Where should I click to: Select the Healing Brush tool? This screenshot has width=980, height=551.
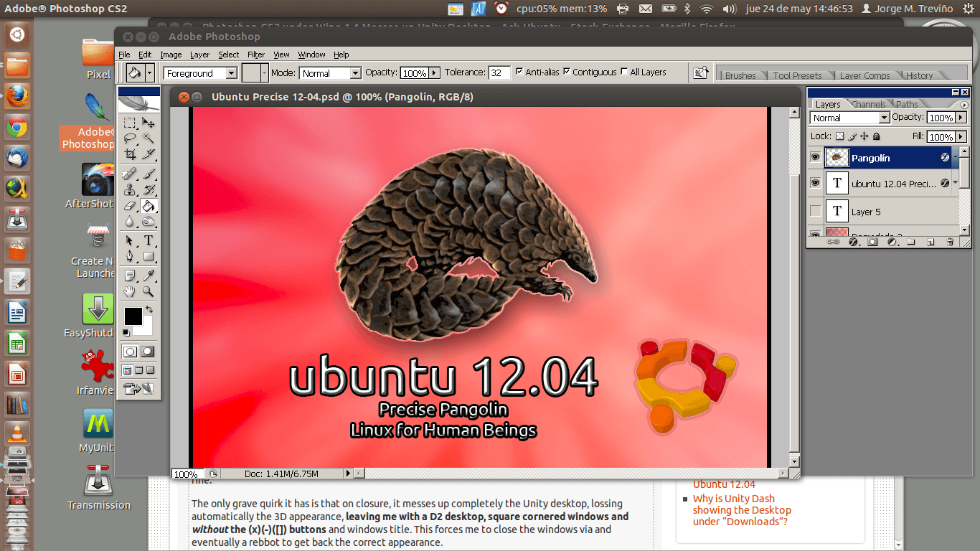point(130,174)
